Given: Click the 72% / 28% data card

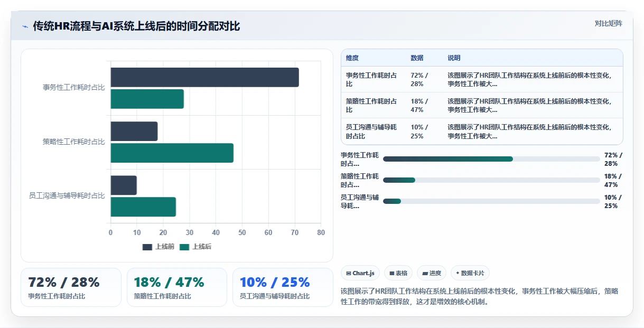Looking at the screenshot, I should 71,287.
